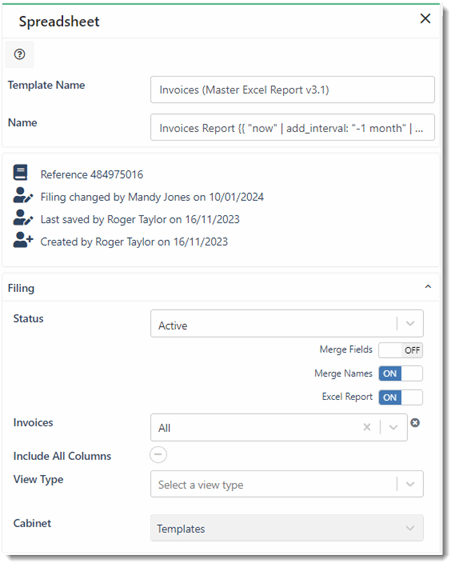Toggle Include All Columns circle

coord(158,455)
